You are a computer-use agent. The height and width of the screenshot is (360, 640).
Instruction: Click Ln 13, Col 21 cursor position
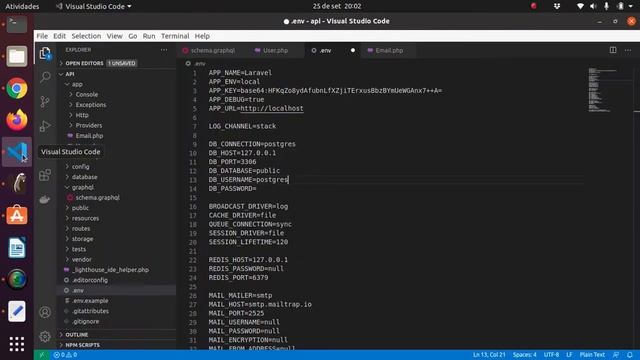(x=489, y=355)
